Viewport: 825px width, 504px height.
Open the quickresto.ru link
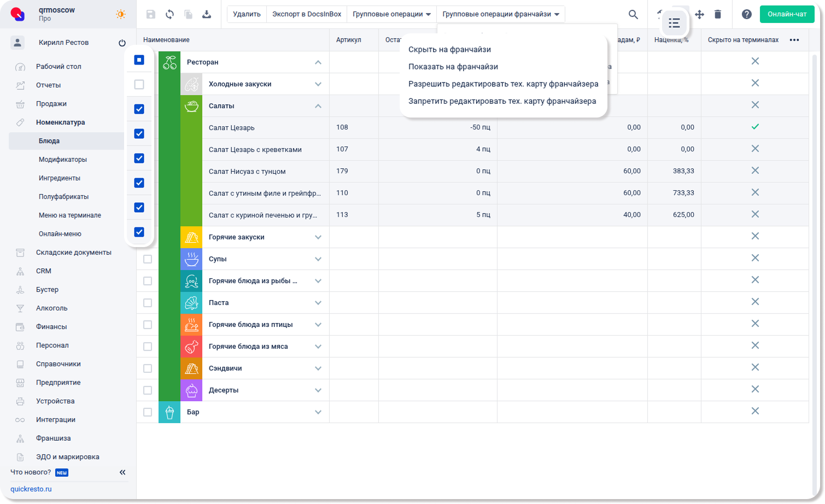31,489
